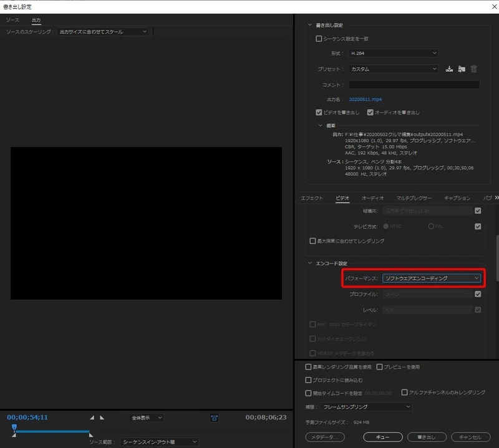Open the ビデオ tab

342,198
